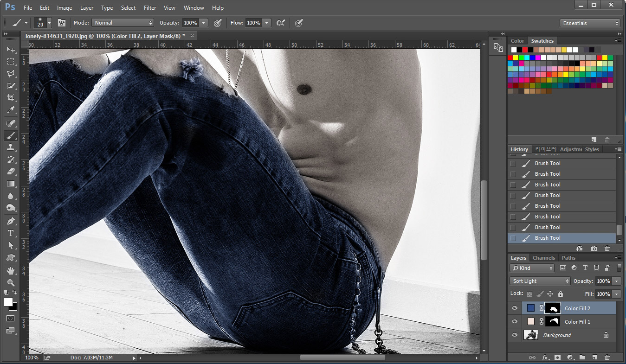Toggle Quick Mask mode
The image size is (626, 364).
point(11,319)
